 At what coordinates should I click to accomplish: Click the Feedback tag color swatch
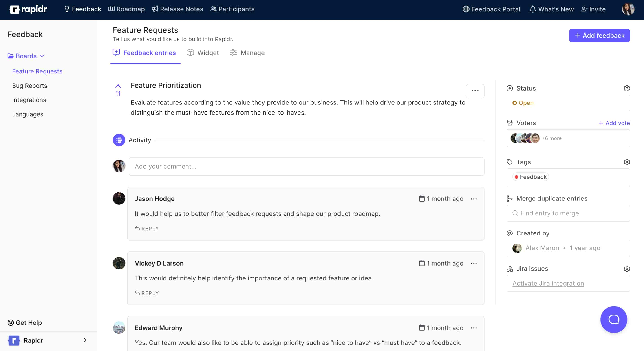(515, 177)
